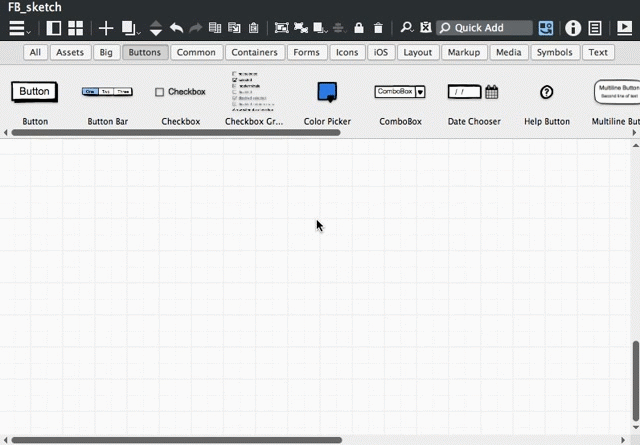This screenshot has width=640, height=445.
Task: Select the iOS category tab
Action: pos(381,52)
